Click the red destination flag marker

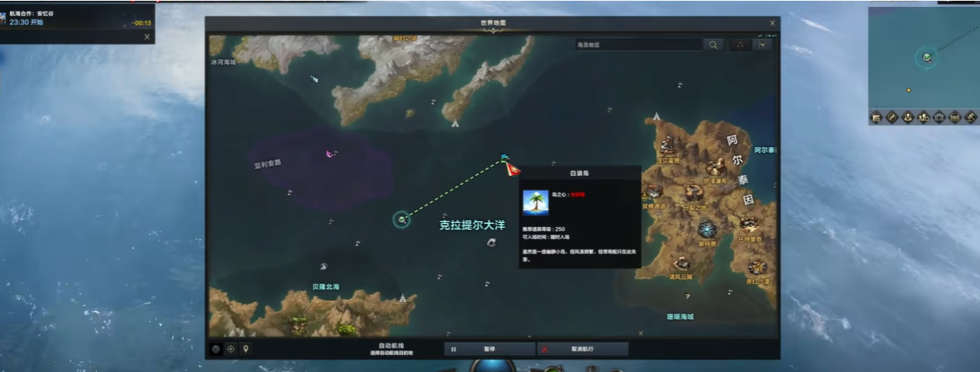[512, 169]
